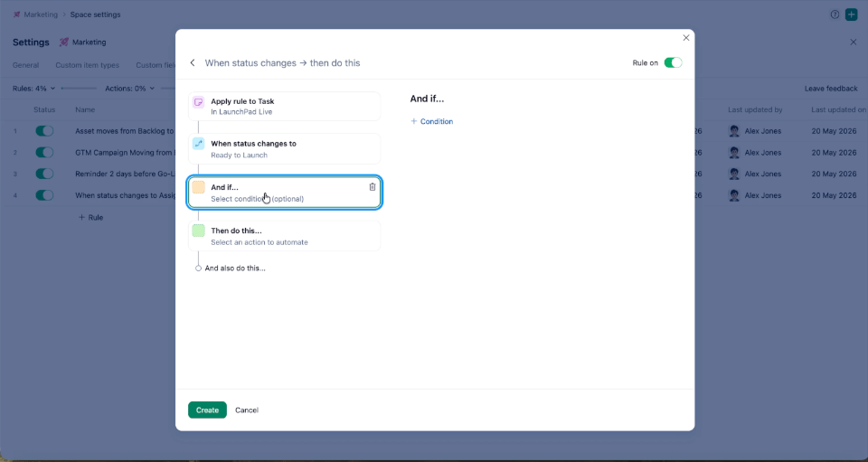Add a new Condition
Image resolution: width=868 pixels, height=462 pixels.
click(x=432, y=121)
